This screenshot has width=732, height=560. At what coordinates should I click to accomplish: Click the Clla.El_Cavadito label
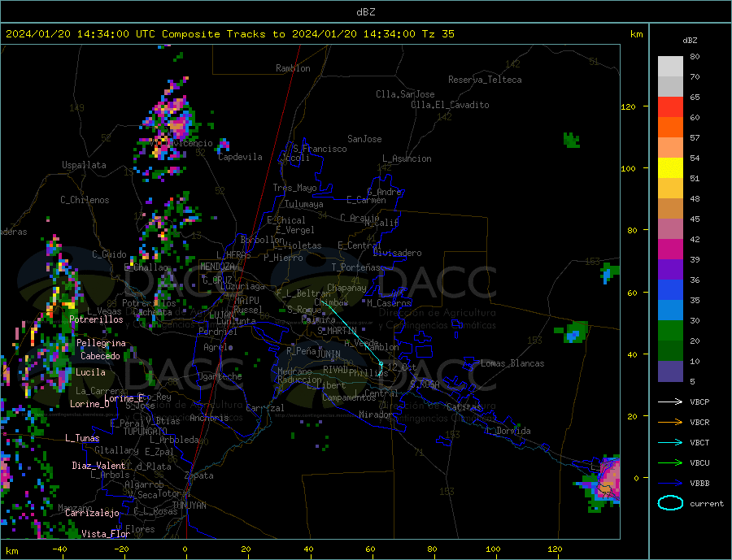pos(450,105)
